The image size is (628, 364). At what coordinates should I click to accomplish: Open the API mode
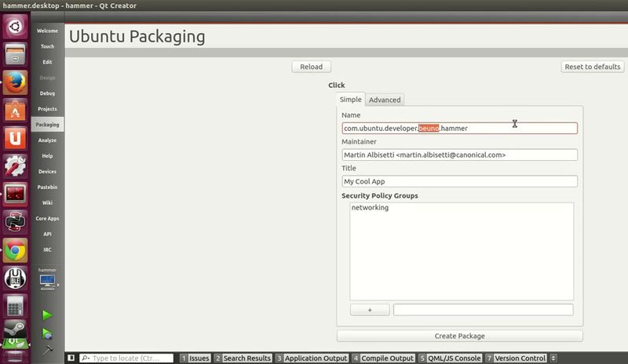(x=47, y=235)
